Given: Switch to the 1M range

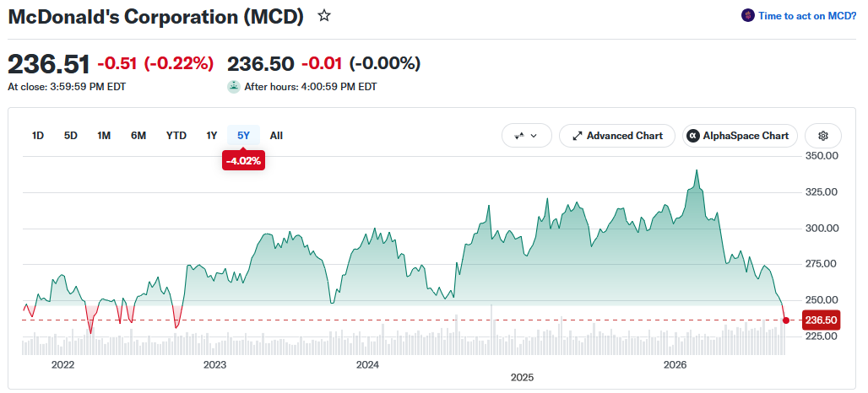Looking at the screenshot, I should (x=104, y=136).
